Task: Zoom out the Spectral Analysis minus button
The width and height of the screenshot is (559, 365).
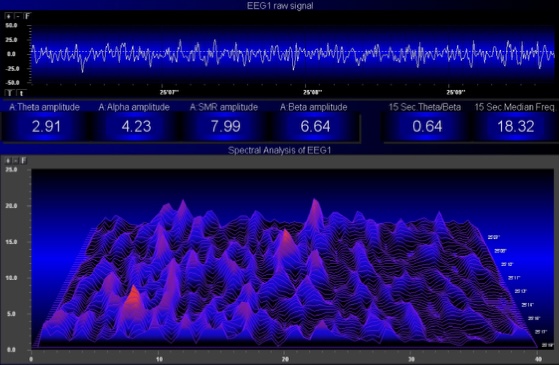Action: 15,160
